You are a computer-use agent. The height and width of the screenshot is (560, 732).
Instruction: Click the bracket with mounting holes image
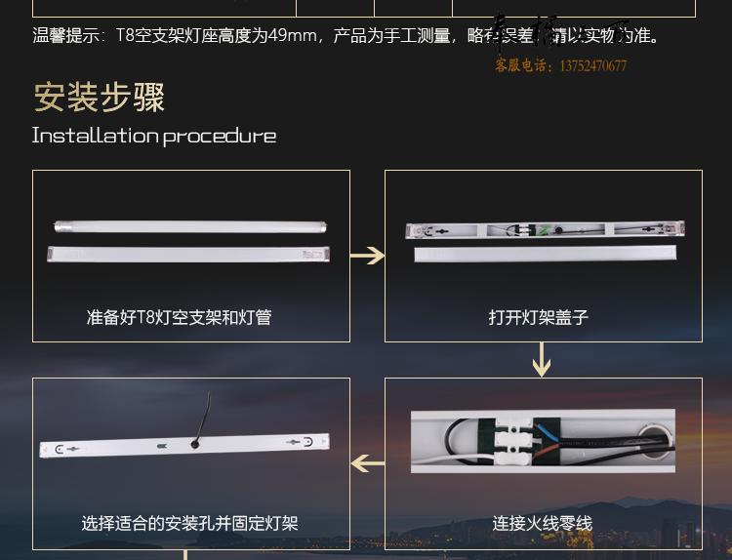(x=184, y=445)
